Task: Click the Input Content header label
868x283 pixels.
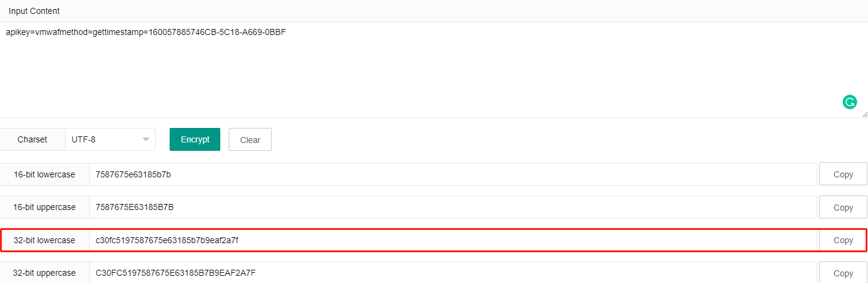Action: [x=34, y=11]
